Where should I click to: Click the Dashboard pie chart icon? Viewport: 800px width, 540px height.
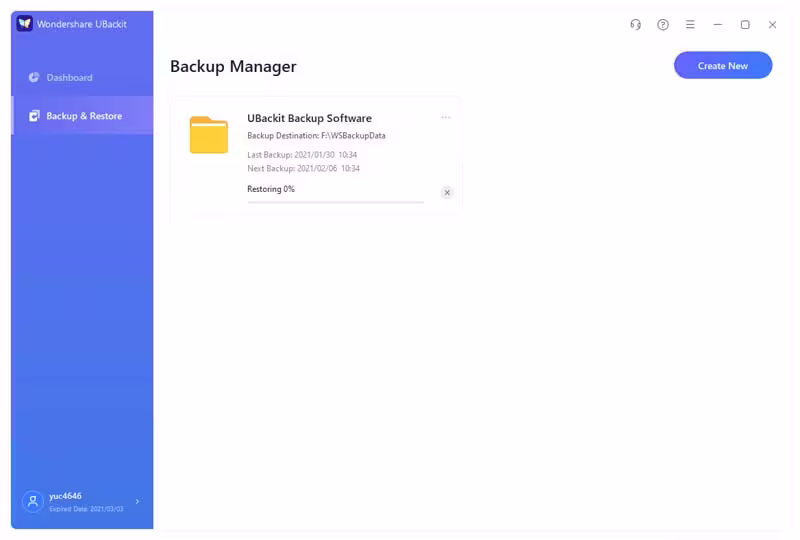[x=34, y=78]
